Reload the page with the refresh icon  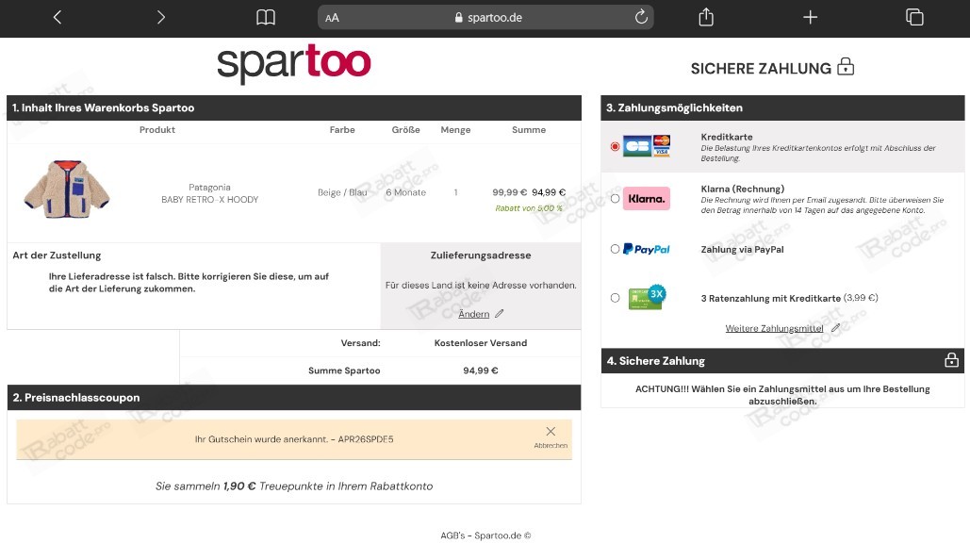pyautogui.click(x=640, y=17)
